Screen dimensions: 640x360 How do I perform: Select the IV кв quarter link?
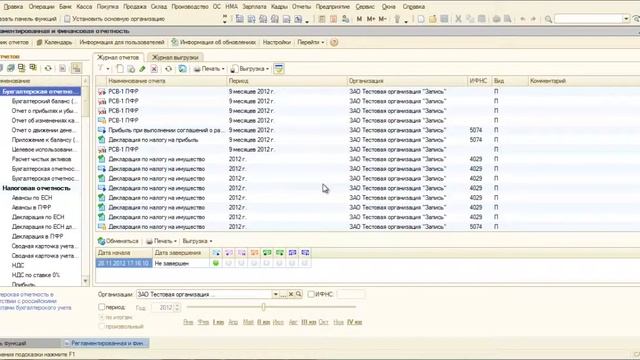354,322
